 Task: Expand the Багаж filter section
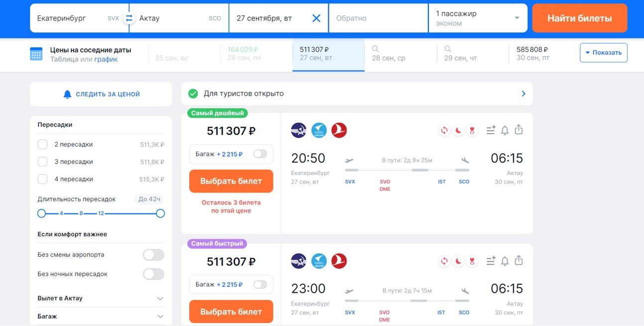click(160, 317)
